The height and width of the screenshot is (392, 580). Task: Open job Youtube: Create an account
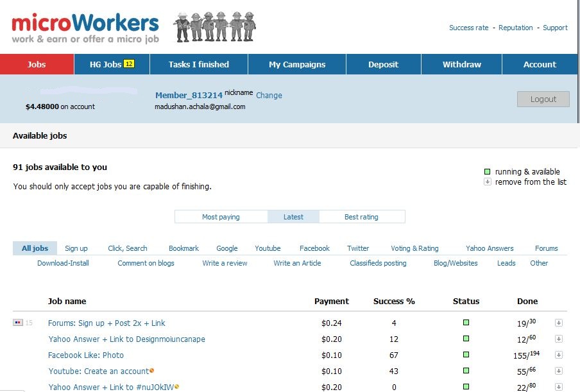pos(98,371)
